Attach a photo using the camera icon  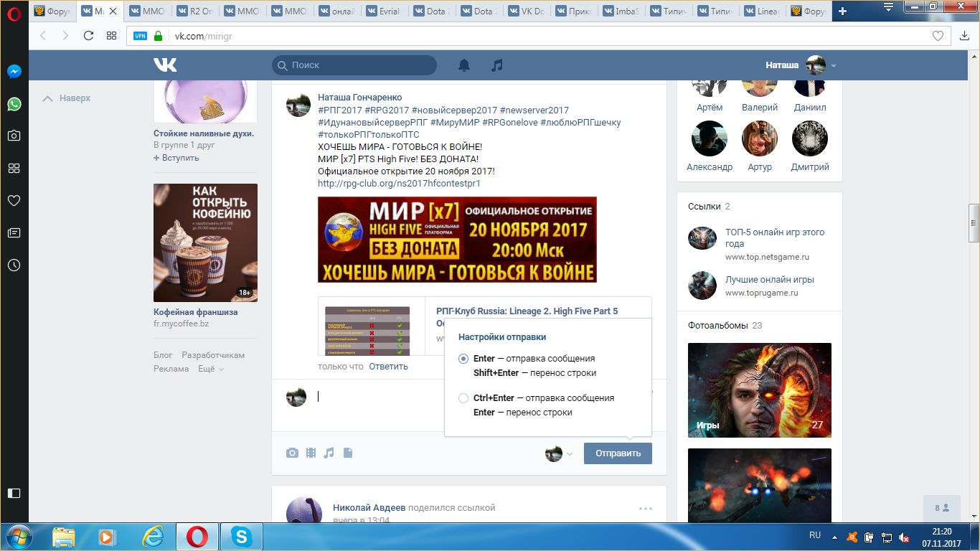[292, 453]
